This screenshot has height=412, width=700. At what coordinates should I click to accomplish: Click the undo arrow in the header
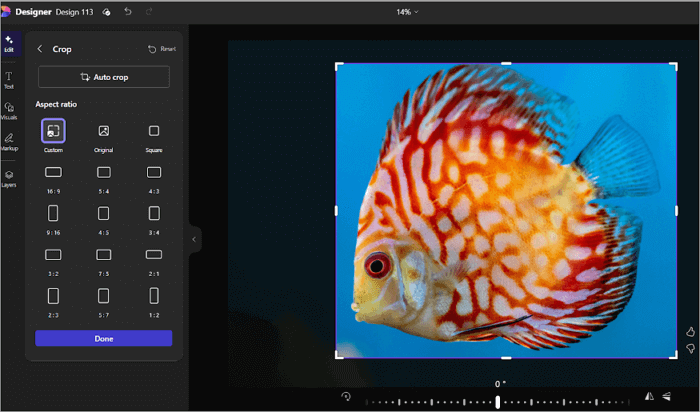[128, 12]
